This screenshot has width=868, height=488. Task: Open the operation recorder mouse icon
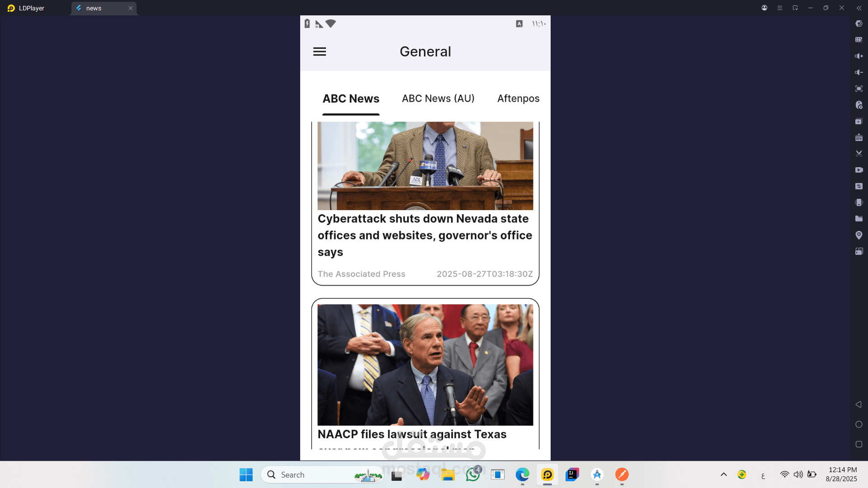click(x=859, y=105)
